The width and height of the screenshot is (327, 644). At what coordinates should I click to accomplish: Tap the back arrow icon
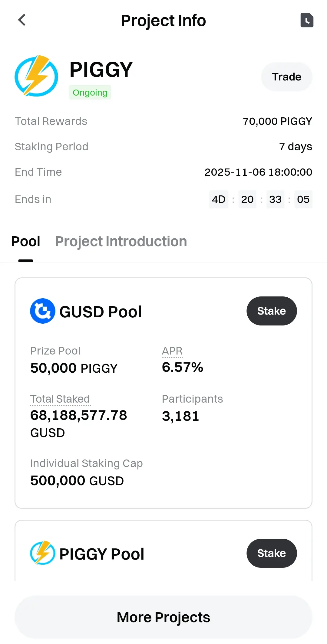tap(22, 20)
